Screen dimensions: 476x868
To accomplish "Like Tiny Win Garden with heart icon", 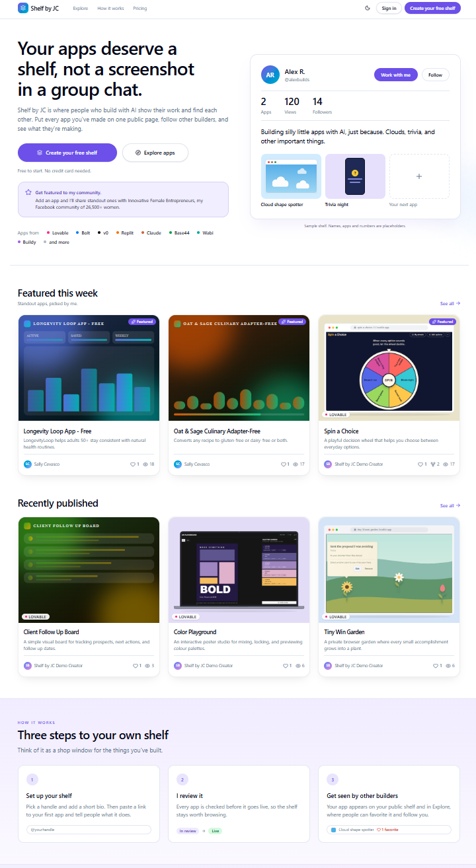I will pyautogui.click(x=436, y=666).
